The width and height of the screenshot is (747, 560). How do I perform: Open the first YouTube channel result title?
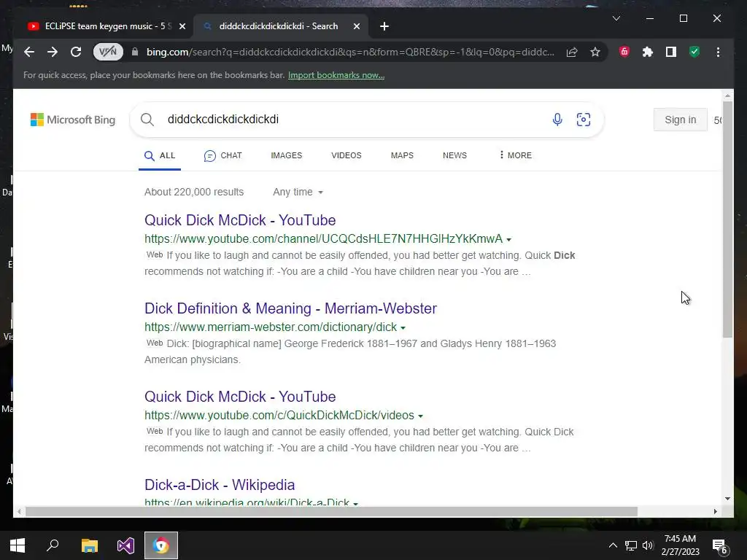(240, 220)
